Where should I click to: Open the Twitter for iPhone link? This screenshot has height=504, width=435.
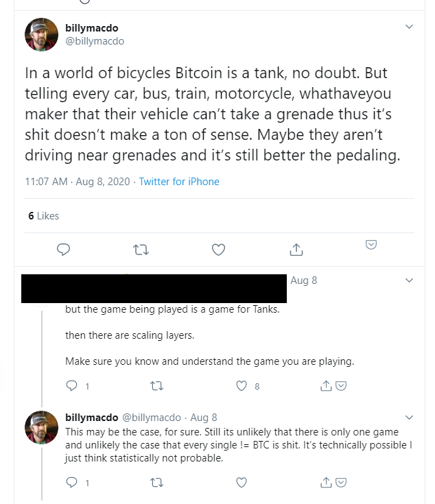(179, 182)
